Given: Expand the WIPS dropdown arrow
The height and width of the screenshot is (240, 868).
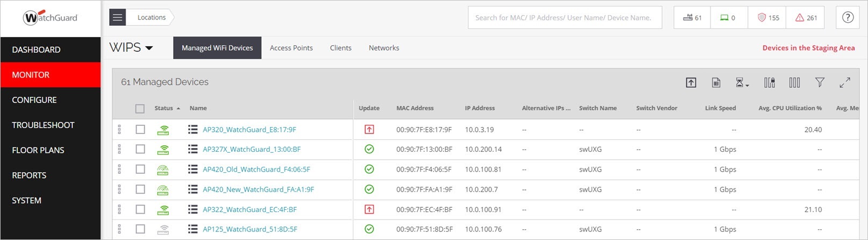Looking at the screenshot, I should tap(149, 48).
